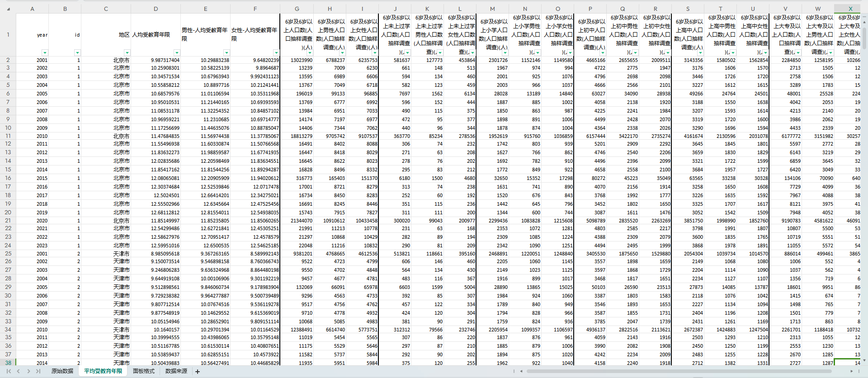Click the select-all corner triangle

(x=8, y=9)
